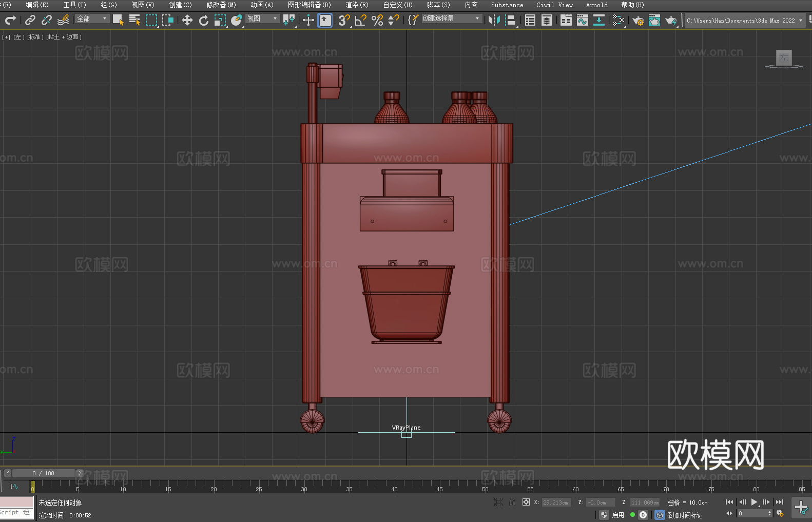
Task: Click the Align tool icon
Action: click(511, 20)
